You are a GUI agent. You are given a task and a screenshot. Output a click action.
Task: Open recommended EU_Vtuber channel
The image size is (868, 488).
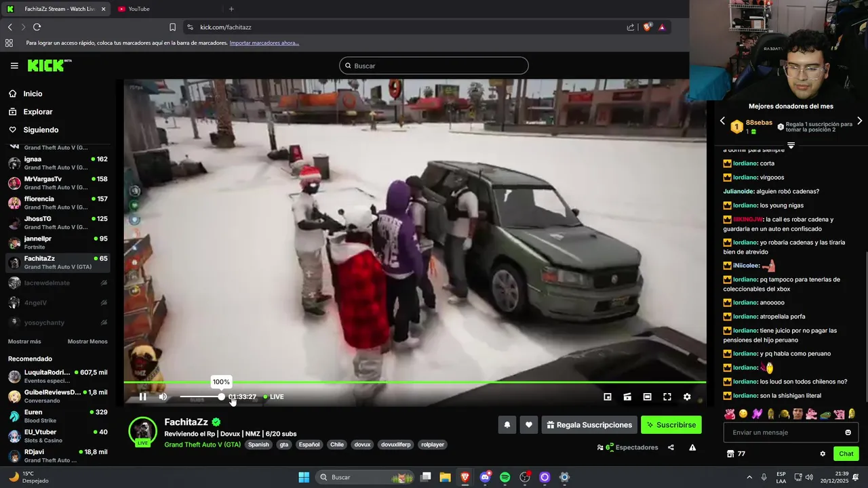pos(58,436)
